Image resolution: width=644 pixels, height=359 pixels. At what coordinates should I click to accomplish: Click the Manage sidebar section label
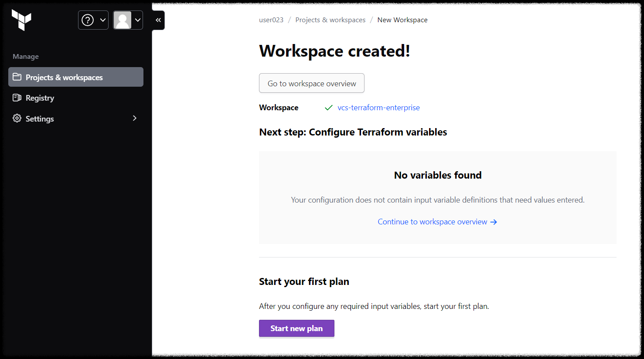tap(26, 57)
